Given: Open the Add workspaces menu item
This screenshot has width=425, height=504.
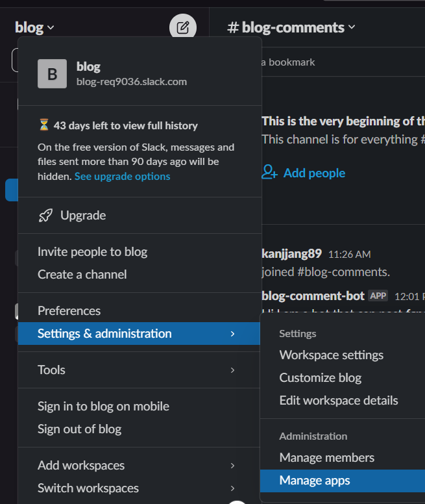Looking at the screenshot, I should [139, 466].
